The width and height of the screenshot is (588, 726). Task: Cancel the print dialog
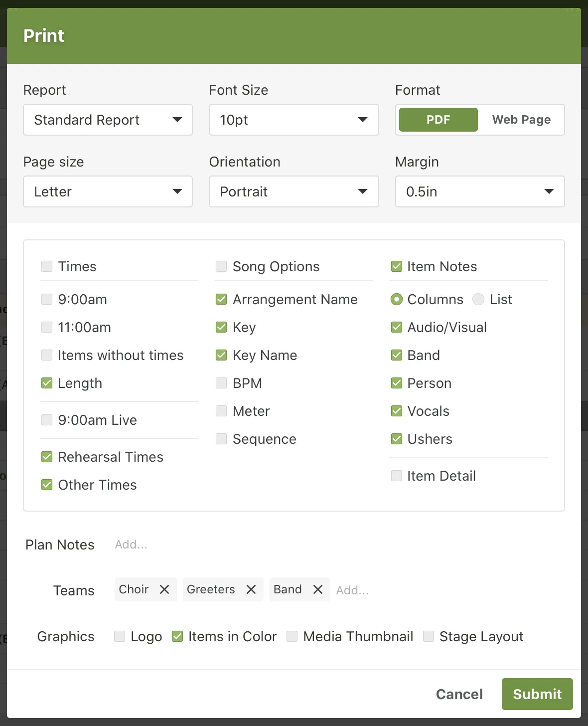point(459,694)
